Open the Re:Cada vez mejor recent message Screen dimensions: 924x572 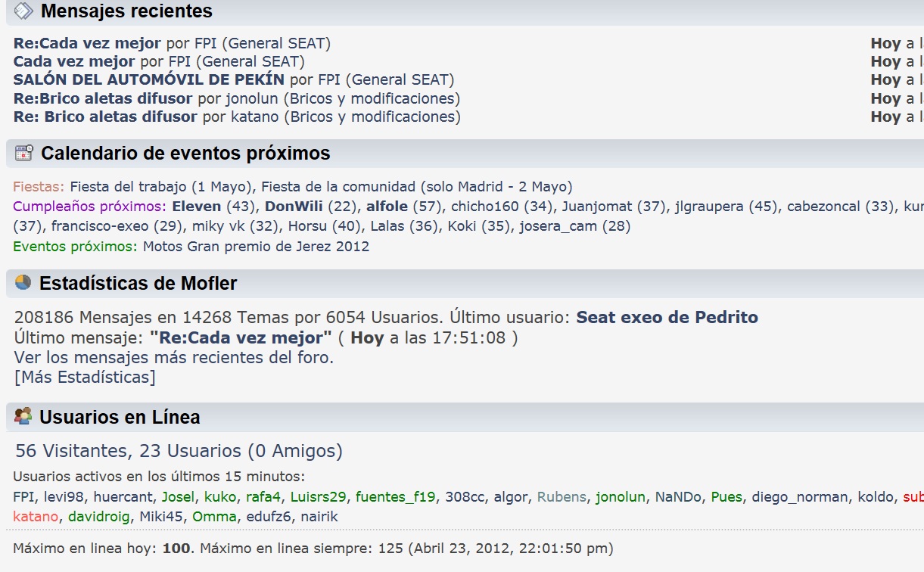point(87,44)
